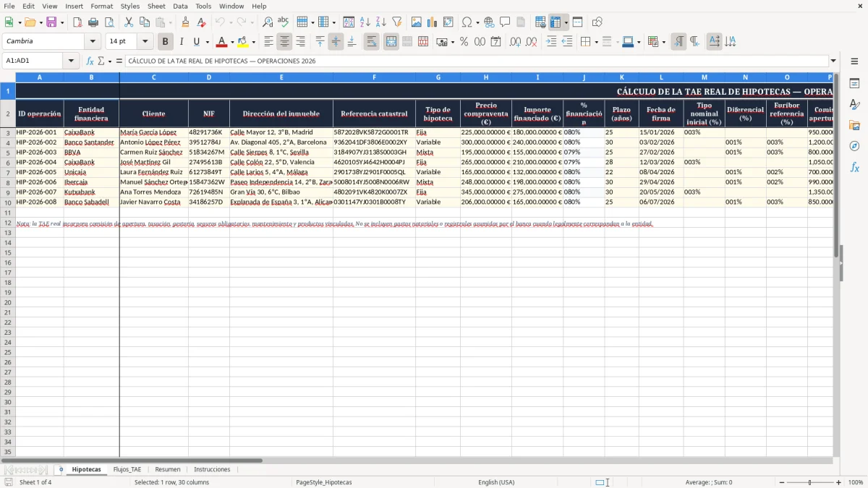Click the Increase Indent icon
The image size is (868, 488).
pyautogui.click(x=551, y=42)
